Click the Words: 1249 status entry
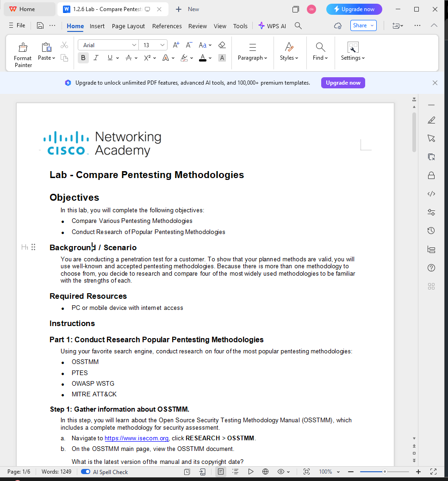Viewport: 448px width, 481px height. point(56,471)
